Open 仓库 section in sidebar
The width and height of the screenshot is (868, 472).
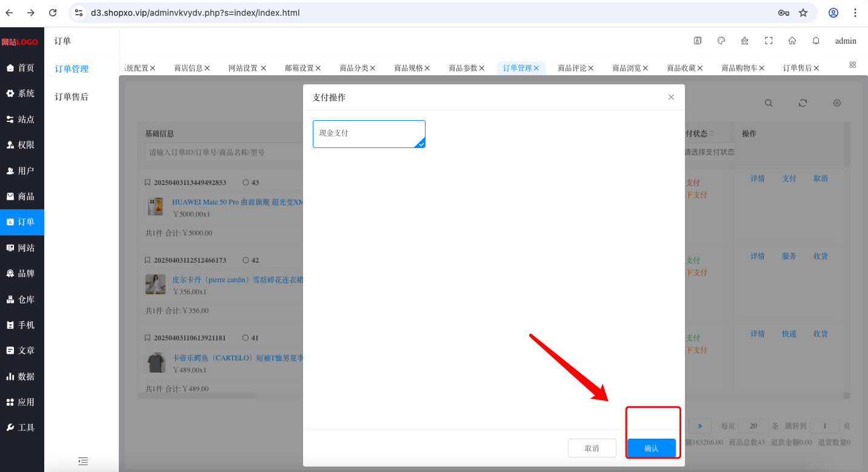click(x=22, y=300)
